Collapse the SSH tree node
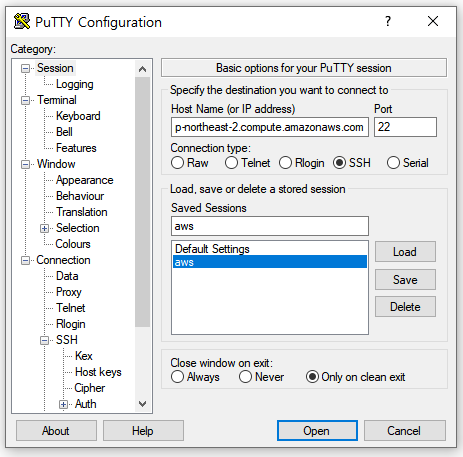Image resolution: width=463 pixels, height=457 pixels. tap(44, 341)
